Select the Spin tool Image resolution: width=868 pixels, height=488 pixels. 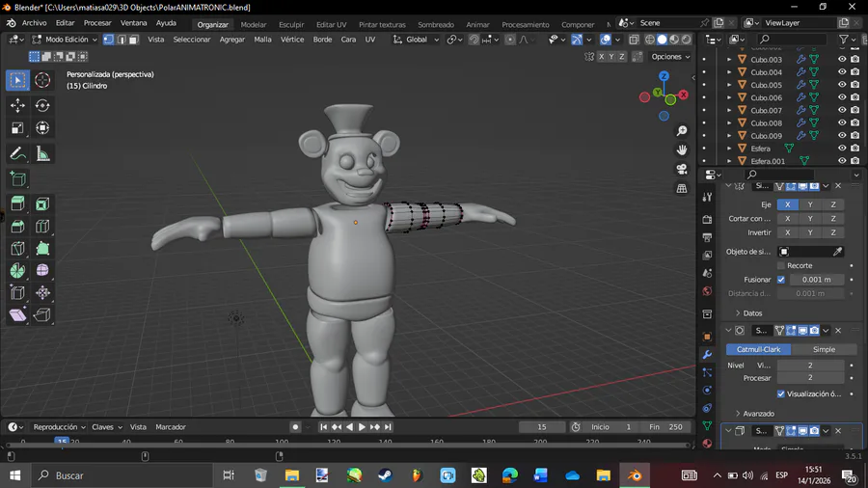[17, 270]
